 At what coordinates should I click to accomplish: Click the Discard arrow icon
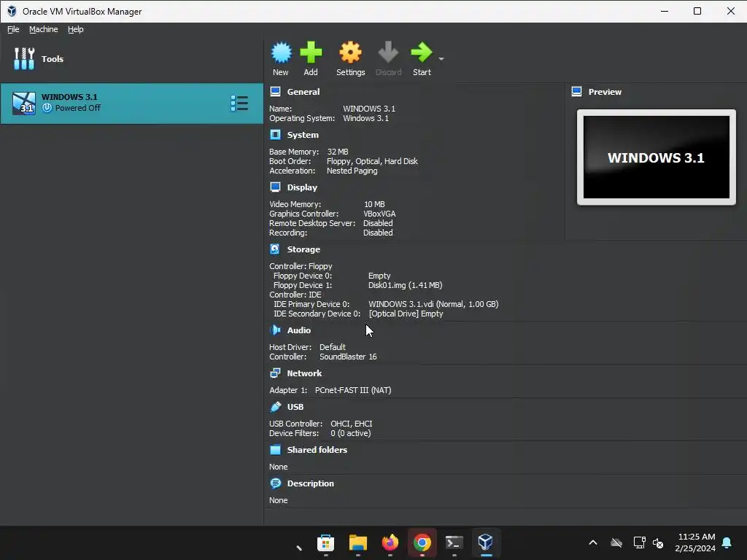(388, 52)
